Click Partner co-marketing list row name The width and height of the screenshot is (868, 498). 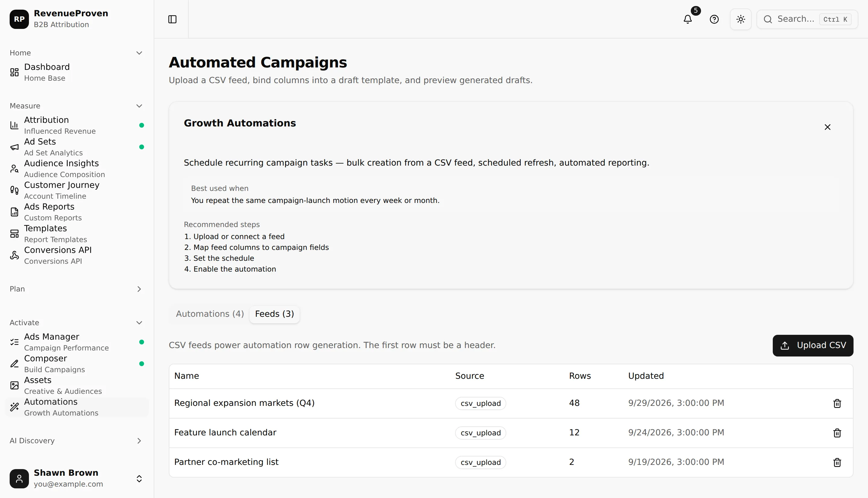226,462
